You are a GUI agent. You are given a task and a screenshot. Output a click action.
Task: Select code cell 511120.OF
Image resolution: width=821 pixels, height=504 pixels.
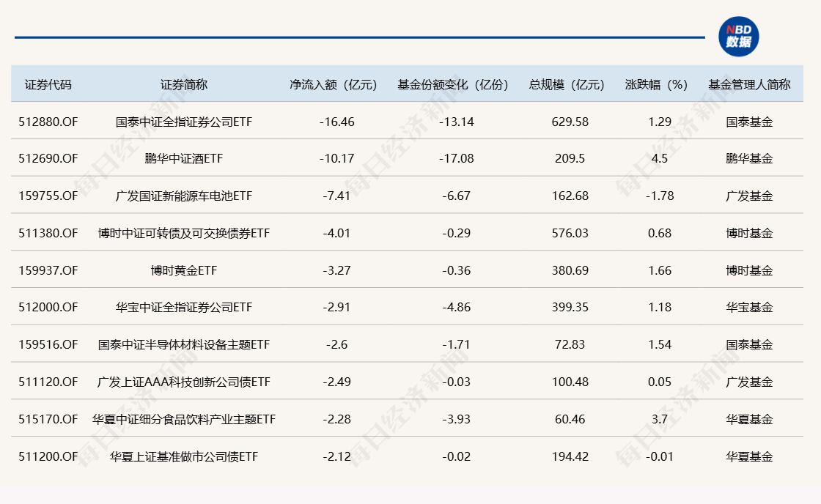(x=48, y=382)
